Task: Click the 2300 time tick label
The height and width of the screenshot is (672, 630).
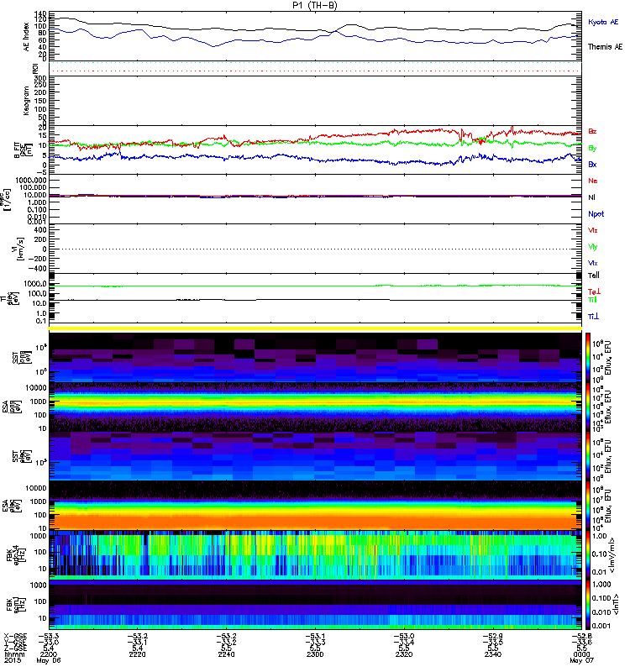Action: (315, 654)
